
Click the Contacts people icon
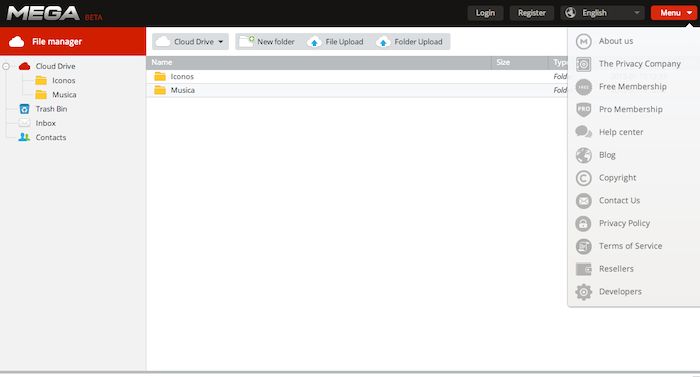point(24,137)
